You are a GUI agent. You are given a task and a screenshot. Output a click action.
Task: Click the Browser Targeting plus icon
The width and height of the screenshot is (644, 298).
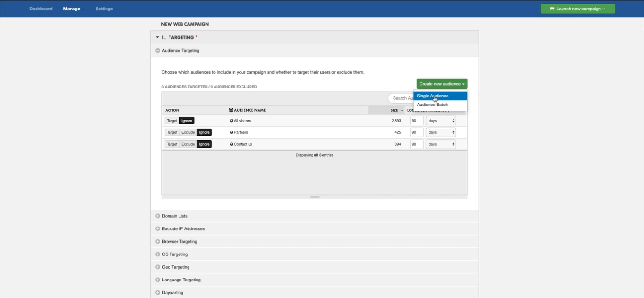tap(158, 242)
